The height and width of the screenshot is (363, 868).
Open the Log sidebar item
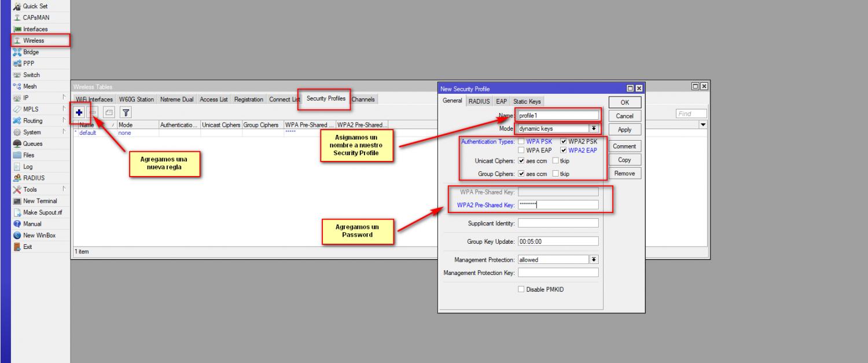point(28,166)
